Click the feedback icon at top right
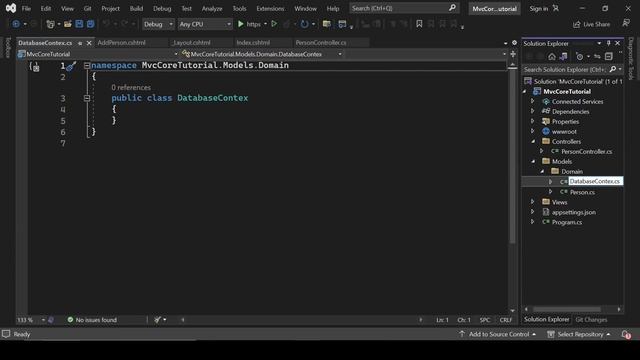This screenshot has height=360, width=640. coord(626,24)
